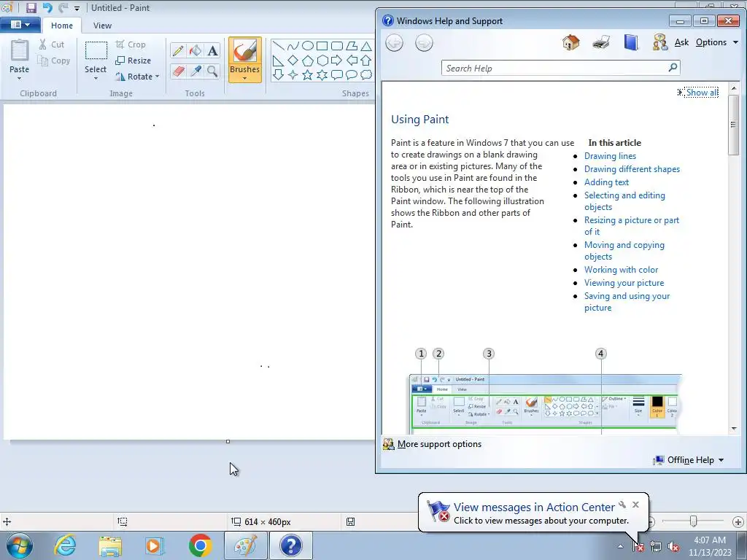747x560 pixels.
Task: Choose the Rectangle shape
Action: (x=322, y=46)
